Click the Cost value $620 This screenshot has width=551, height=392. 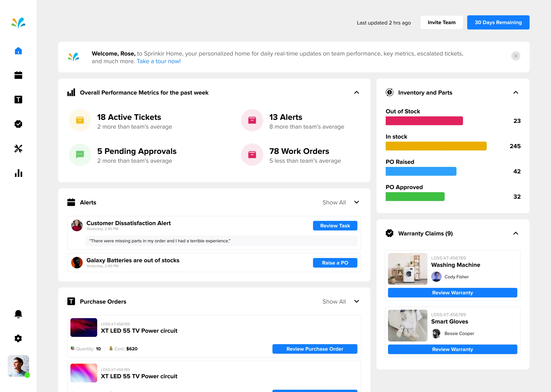pyautogui.click(x=132, y=349)
